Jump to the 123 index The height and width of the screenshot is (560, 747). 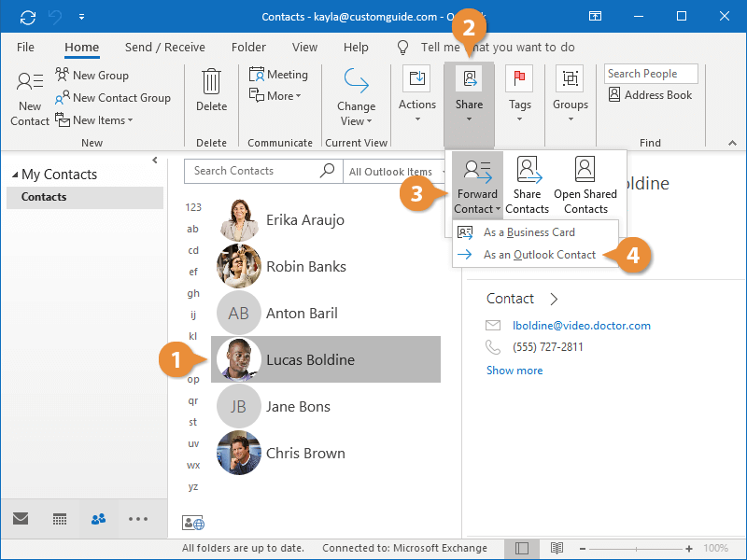[193, 207]
